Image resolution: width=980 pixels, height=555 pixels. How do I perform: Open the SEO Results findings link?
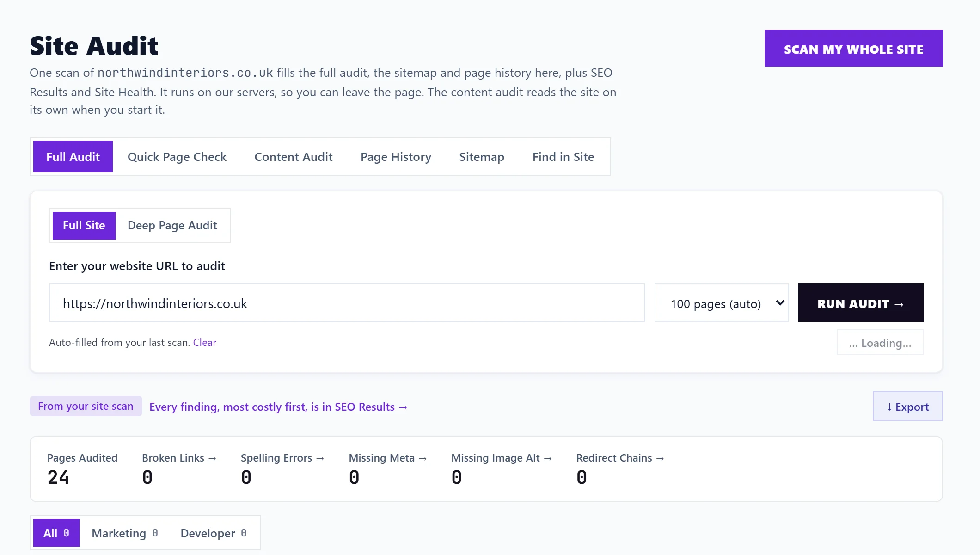[x=278, y=407]
